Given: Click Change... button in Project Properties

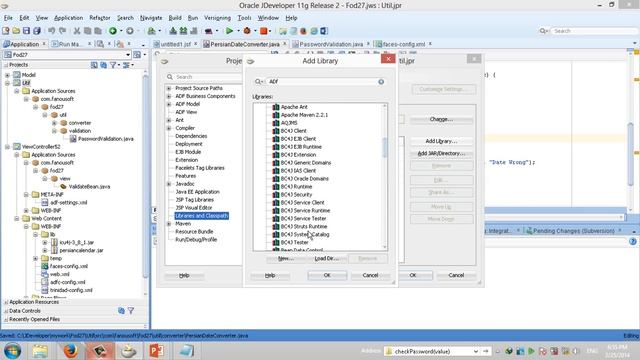Looking at the screenshot, I should click(441, 119).
